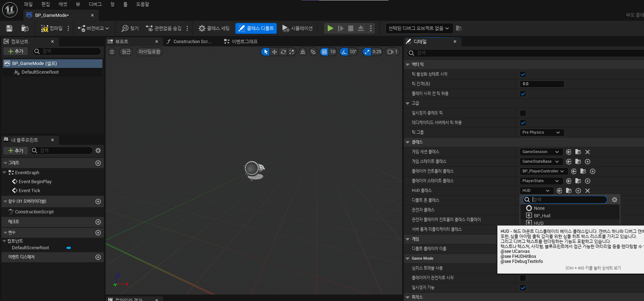Screen dimensions: 644x301
Task: Select ConstructionScript function entry
Action: point(34,212)
